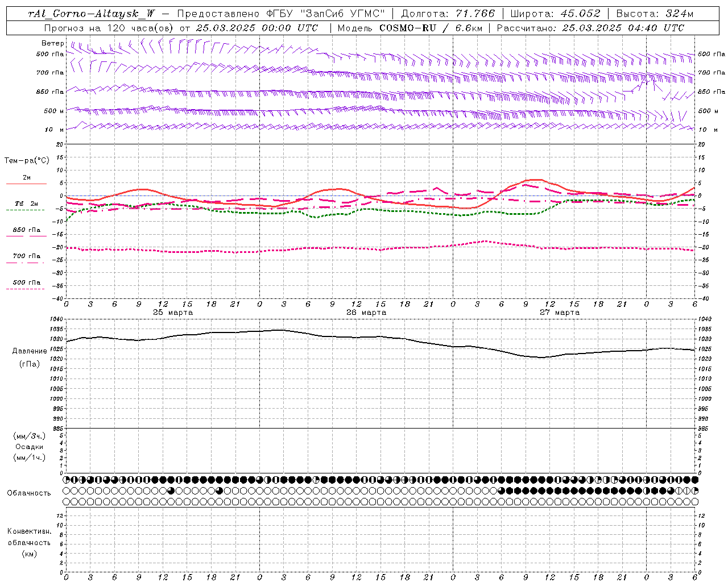
Task: Click the (мм/3ч.) precipitation unit label
Action: (29, 436)
